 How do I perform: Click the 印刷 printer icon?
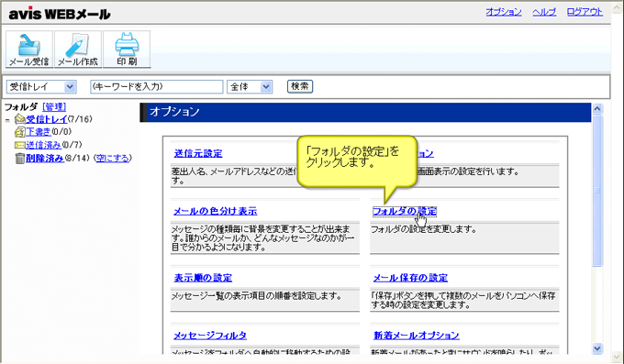(x=127, y=49)
